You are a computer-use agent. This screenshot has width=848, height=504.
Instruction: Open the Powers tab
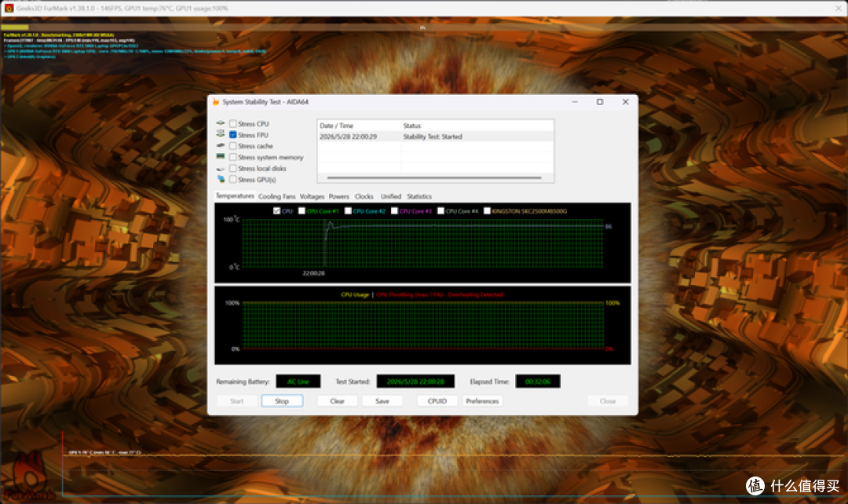339,196
